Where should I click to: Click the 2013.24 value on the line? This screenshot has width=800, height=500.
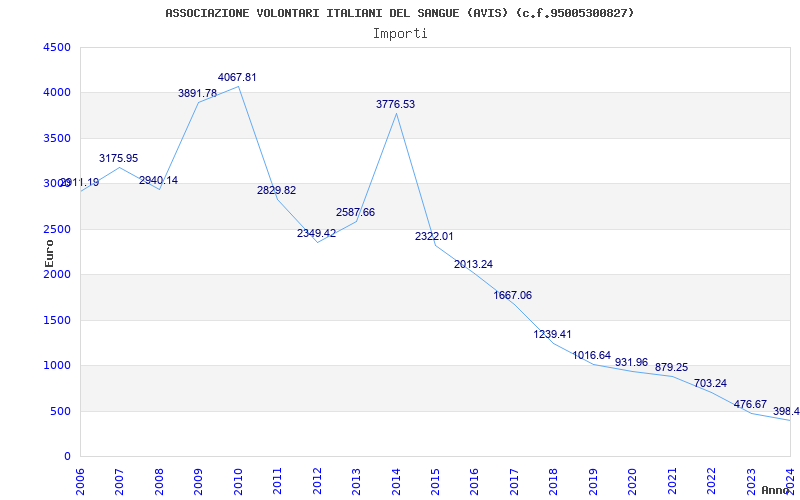click(473, 264)
